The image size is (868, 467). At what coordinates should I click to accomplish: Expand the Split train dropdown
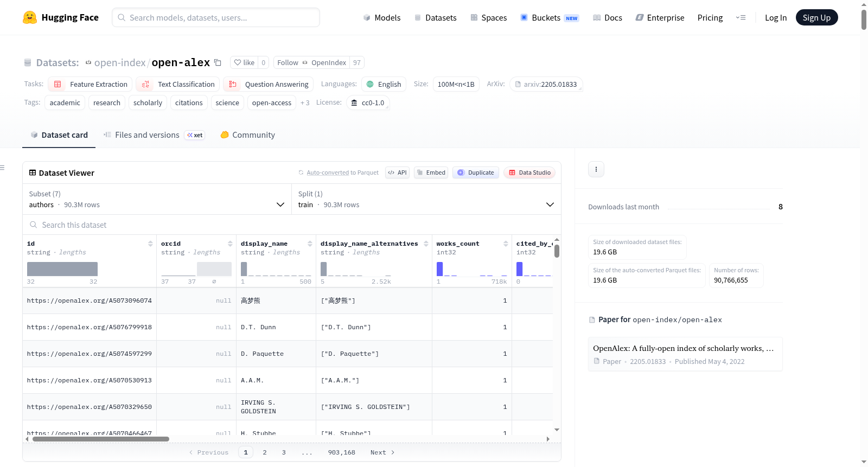(x=426, y=199)
